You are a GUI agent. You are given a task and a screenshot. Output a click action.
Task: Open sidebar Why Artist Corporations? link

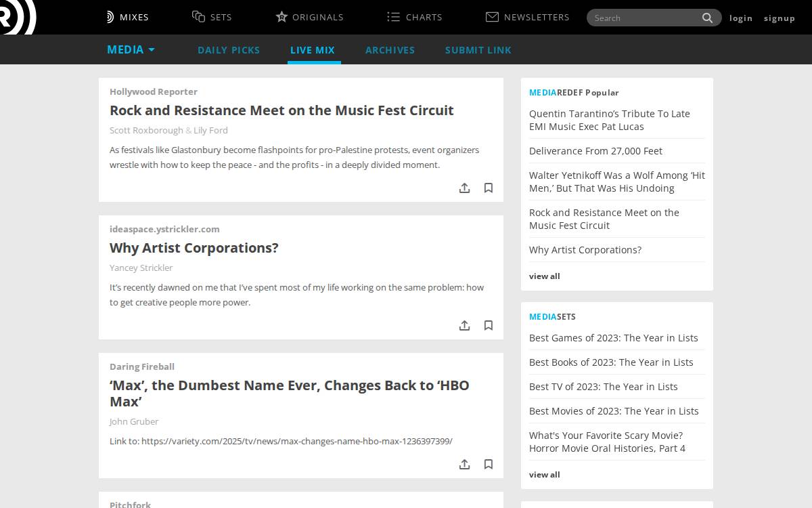coord(585,249)
